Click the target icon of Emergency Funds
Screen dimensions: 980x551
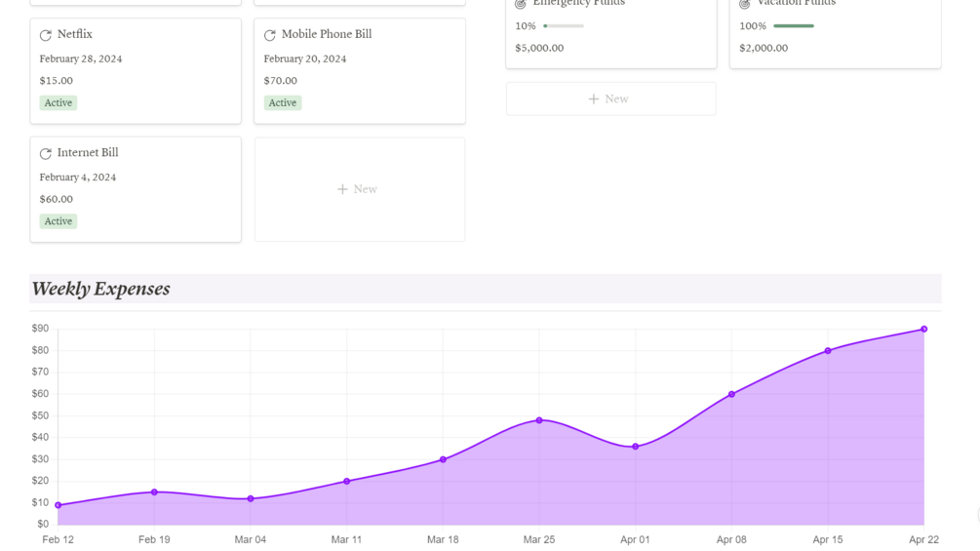[520, 4]
